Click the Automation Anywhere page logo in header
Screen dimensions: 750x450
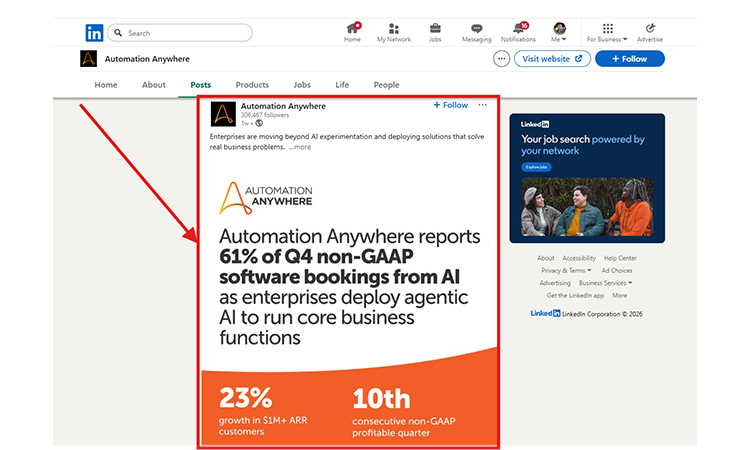[88, 59]
